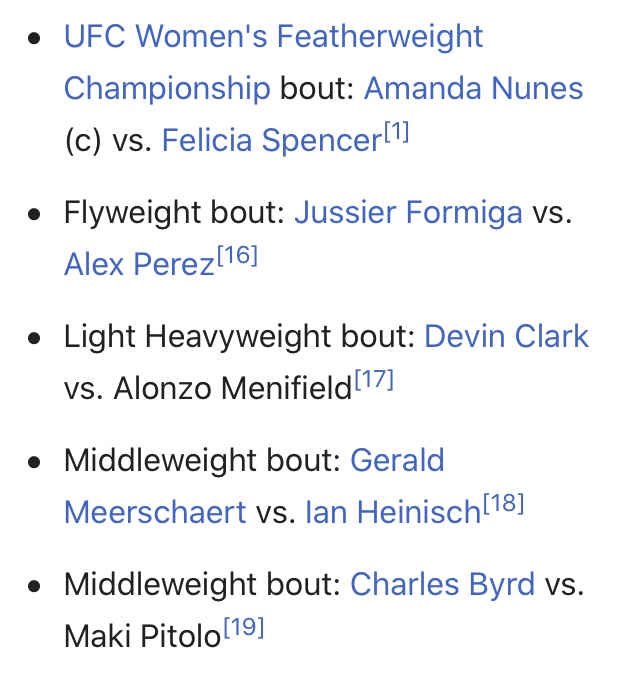Visit the Jussier Formiga page link

coord(408,212)
